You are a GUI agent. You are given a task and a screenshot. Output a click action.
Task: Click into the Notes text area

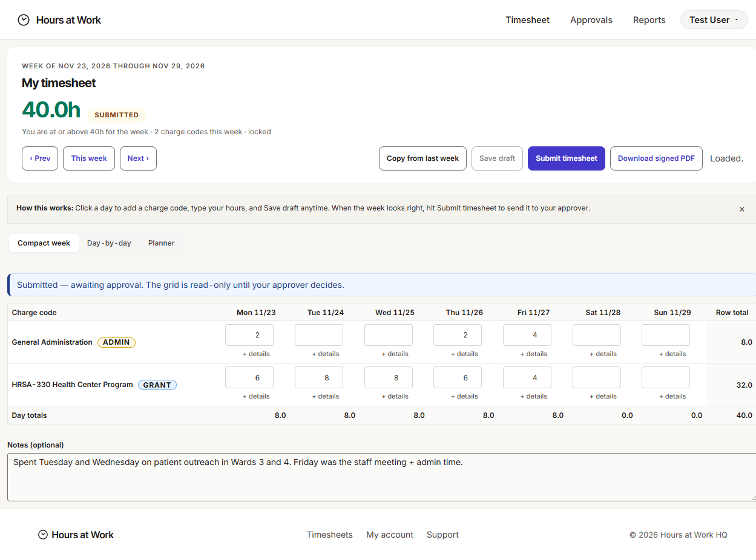[x=382, y=477]
